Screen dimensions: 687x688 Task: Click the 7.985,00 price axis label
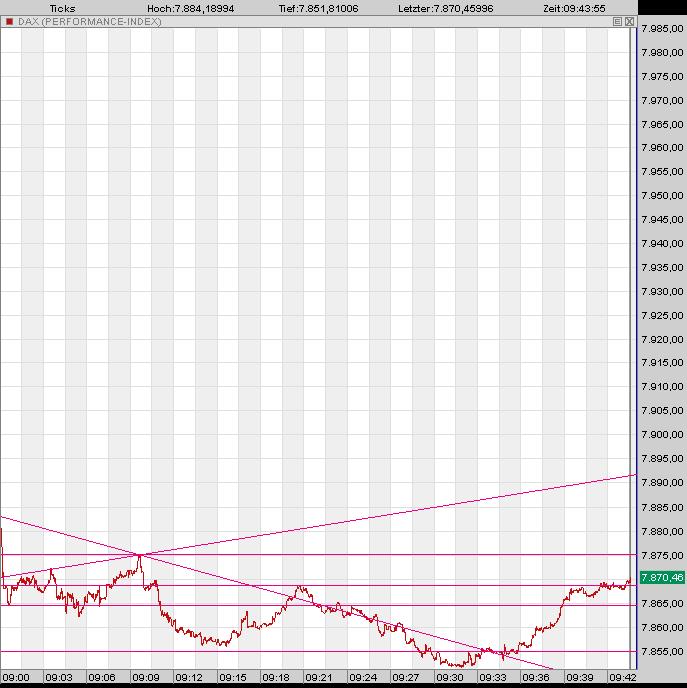(x=661, y=28)
